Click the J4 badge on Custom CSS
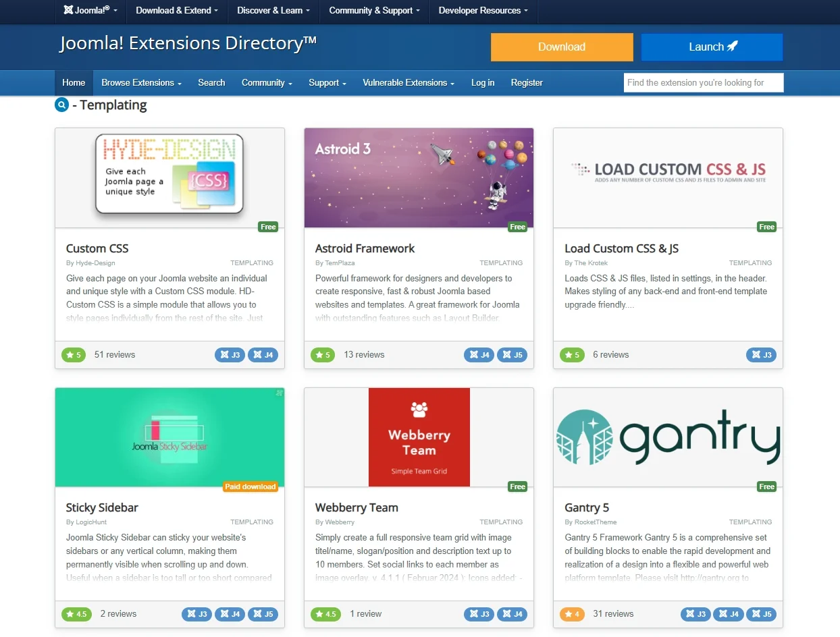The height and width of the screenshot is (637, 840). (263, 355)
